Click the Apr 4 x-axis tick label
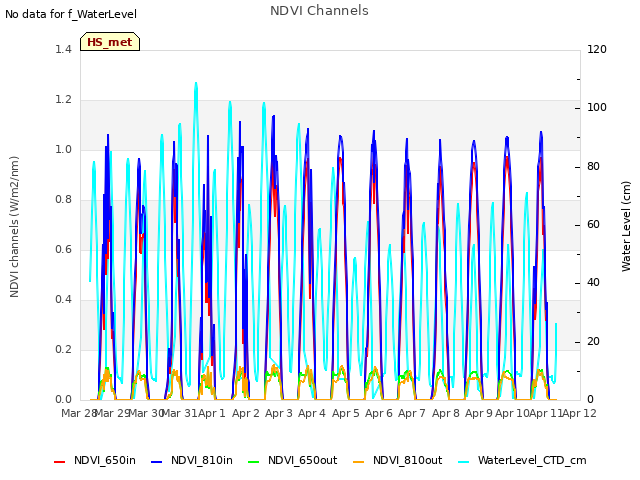The image size is (640, 480). coord(312,413)
